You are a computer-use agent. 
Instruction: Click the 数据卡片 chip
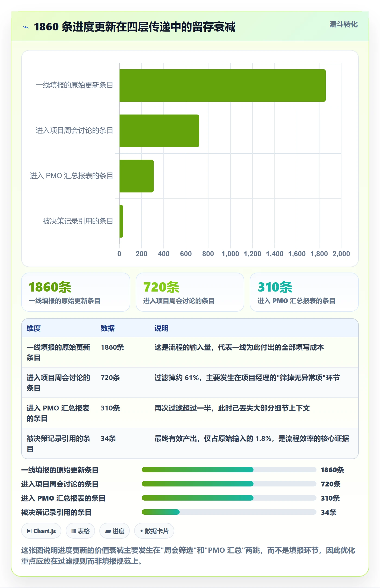pyautogui.click(x=154, y=531)
